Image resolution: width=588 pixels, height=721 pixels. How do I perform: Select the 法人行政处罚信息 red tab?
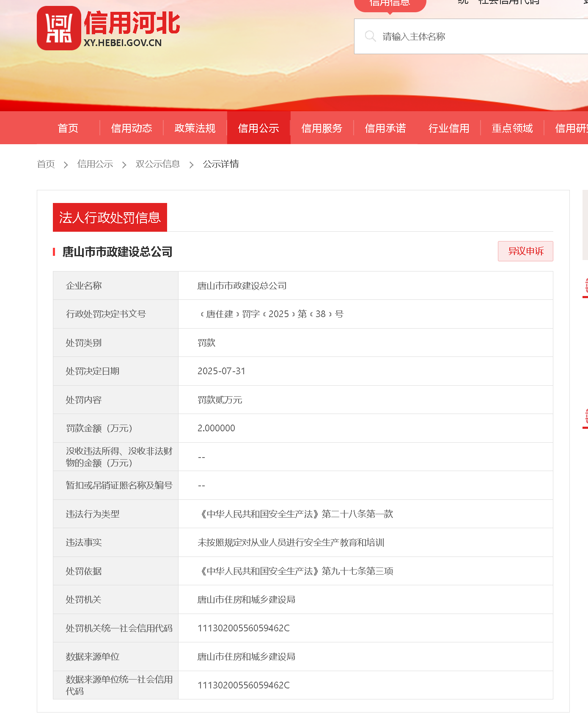110,217
